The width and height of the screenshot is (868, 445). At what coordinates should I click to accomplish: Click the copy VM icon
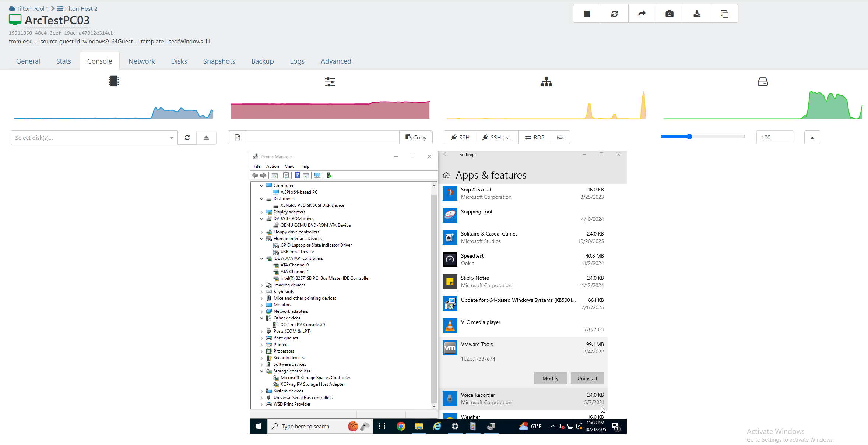(x=724, y=14)
